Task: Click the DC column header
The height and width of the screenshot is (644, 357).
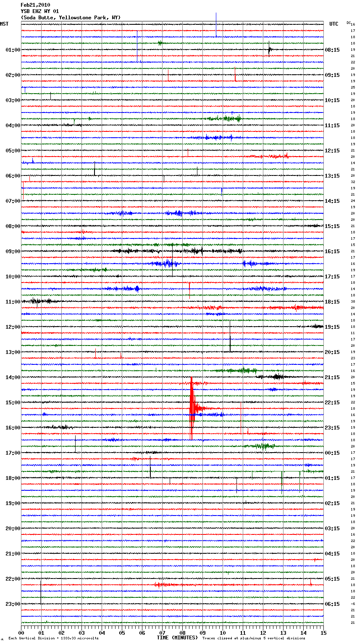Action: coord(349,23)
